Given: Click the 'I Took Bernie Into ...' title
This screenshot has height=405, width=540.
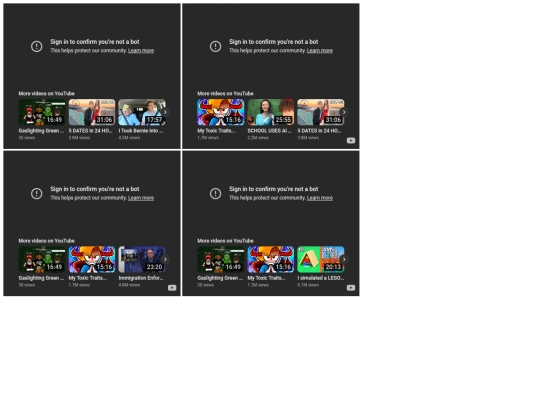Looking at the screenshot, I should coord(141,131).
